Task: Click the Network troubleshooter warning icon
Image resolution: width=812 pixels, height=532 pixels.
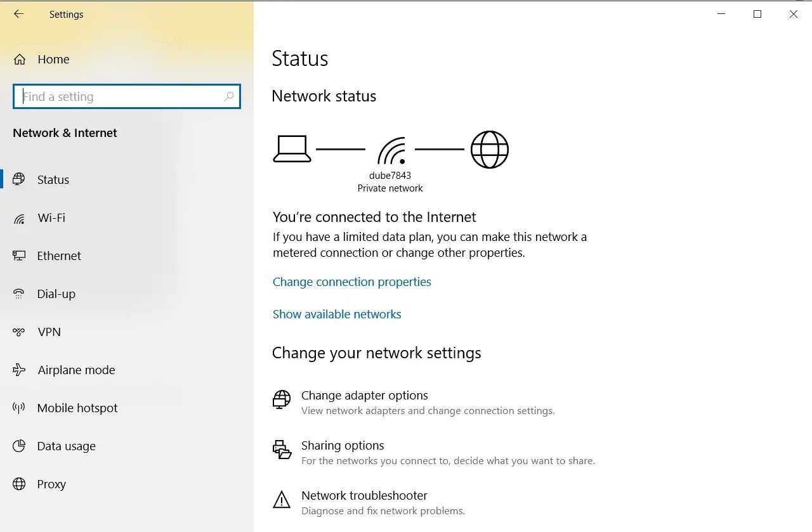Action: click(281, 500)
